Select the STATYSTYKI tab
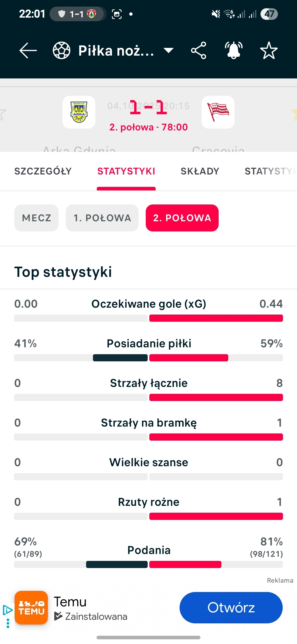The image size is (297, 644). 126,171
